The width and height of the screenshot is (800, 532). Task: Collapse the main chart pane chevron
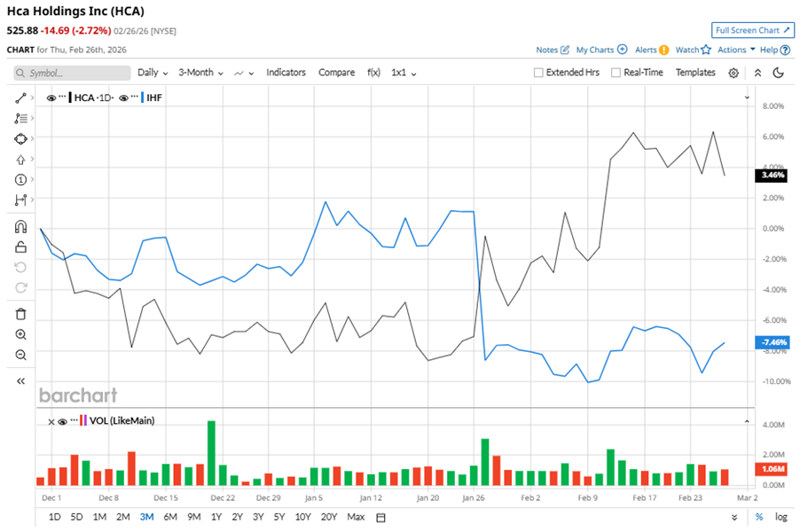pos(747,98)
